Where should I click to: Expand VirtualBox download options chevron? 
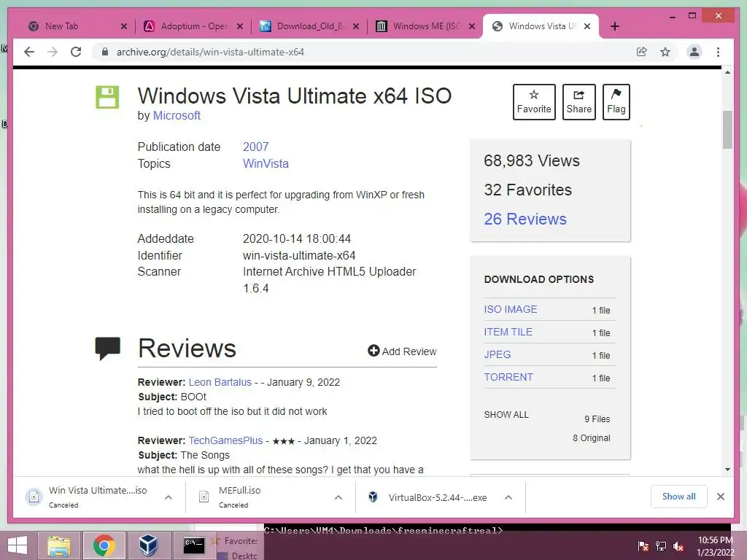coord(508,497)
